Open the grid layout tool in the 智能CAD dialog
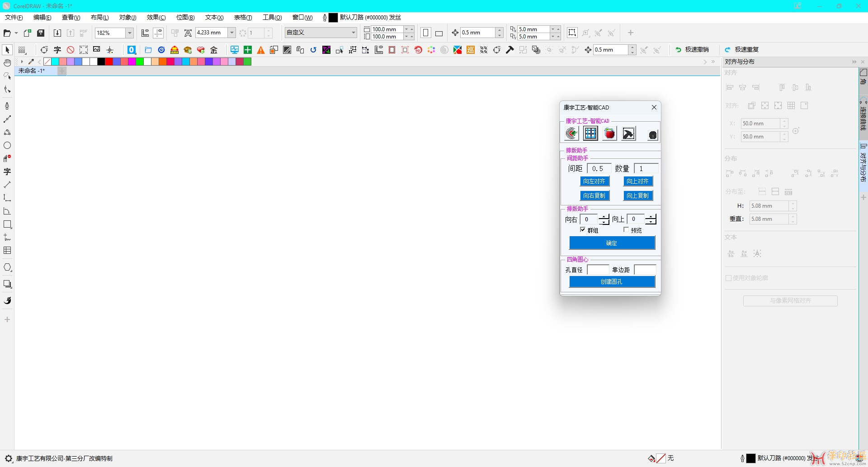This screenshot has height=467, width=868. pos(590,133)
